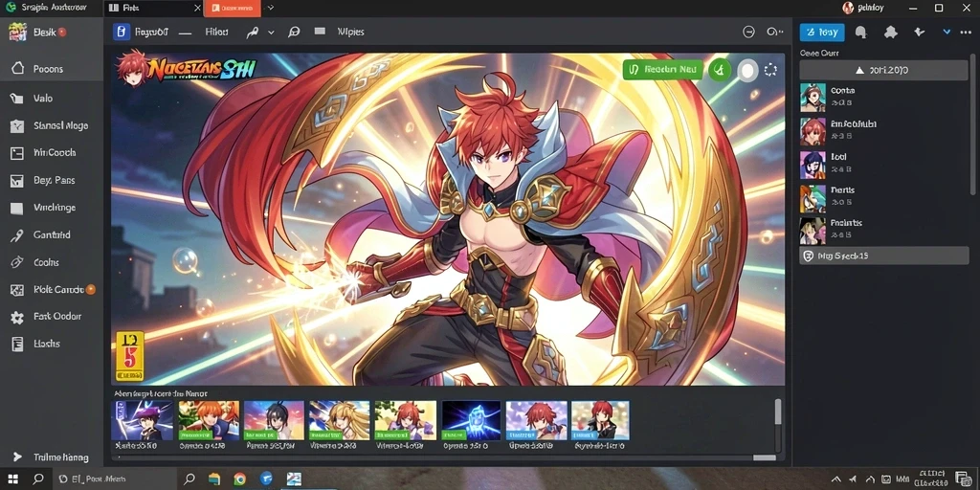This screenshot has width=980, height=490.
Task: Click the gray rectangle icon before Wipies
Action: pos(320,32)
